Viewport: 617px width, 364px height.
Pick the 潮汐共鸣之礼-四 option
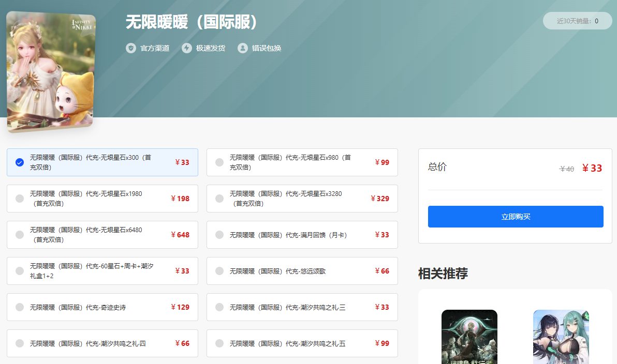[102, 343]
